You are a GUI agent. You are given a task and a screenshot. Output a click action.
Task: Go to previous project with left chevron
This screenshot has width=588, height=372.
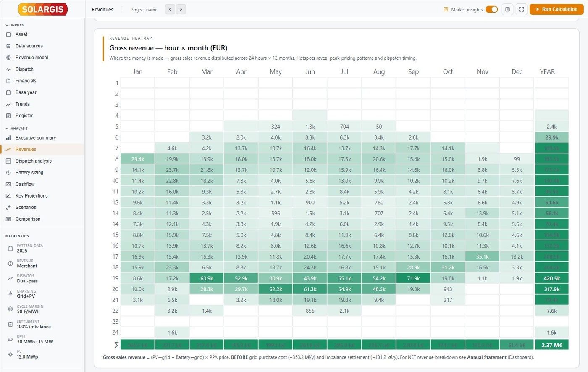coord(170,9)
